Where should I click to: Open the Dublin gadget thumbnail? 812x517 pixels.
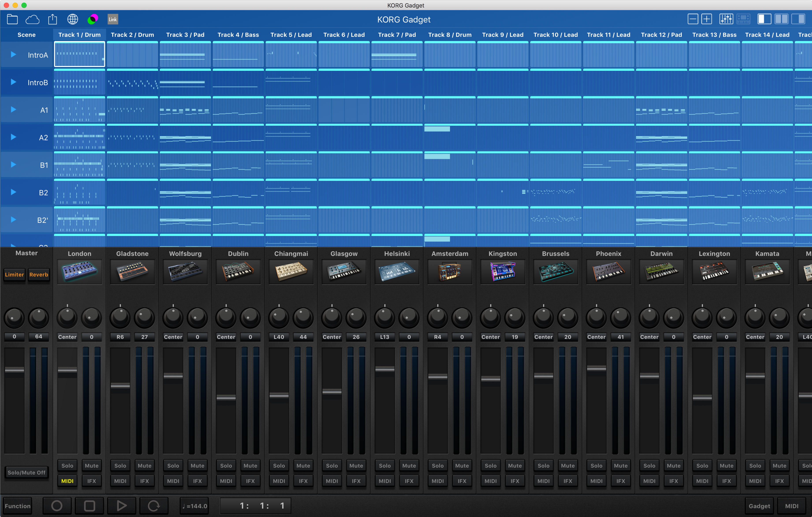pos(238,272)
